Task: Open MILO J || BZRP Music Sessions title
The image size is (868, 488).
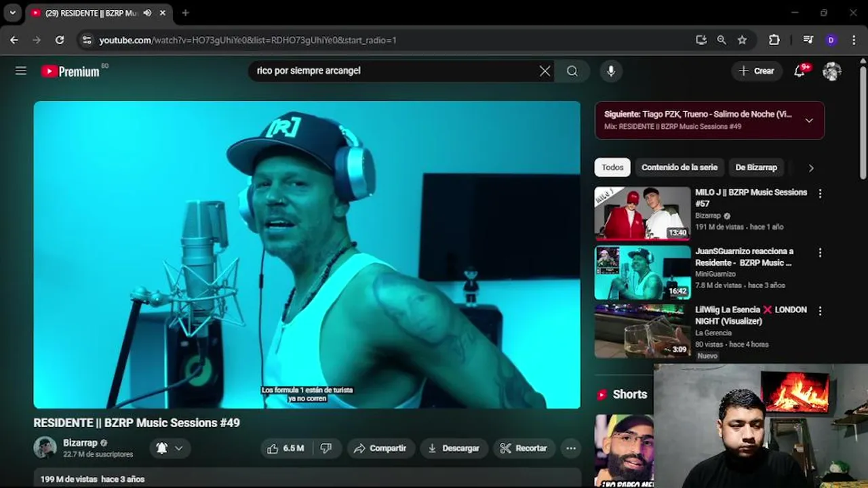Action: pyautogui.click(x=751, y=198)
